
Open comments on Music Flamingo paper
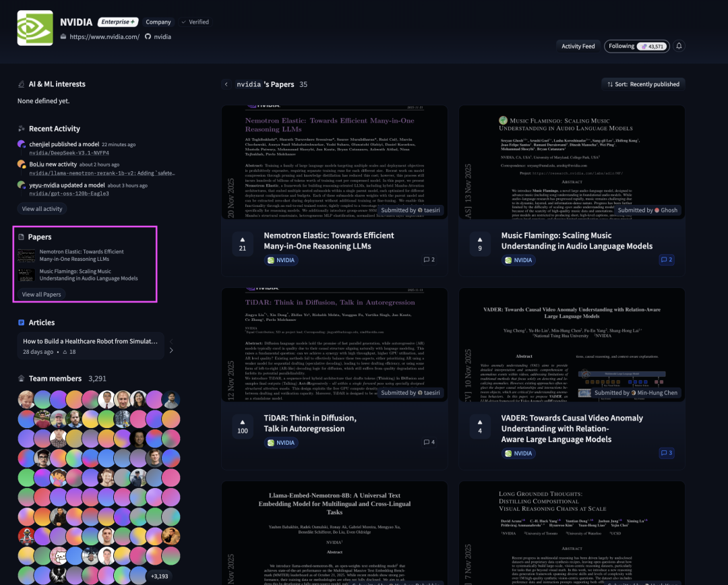tap(666, 259)
